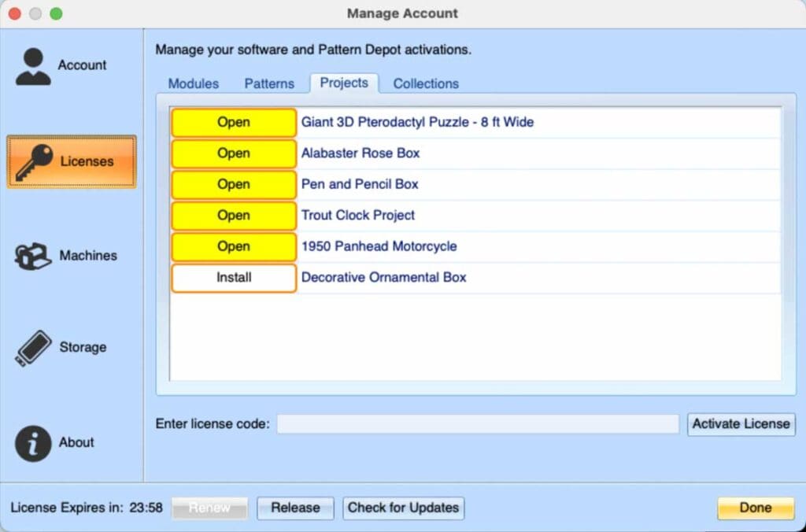Select the Projects tab

pyautogui.click(x=344, y=83)
